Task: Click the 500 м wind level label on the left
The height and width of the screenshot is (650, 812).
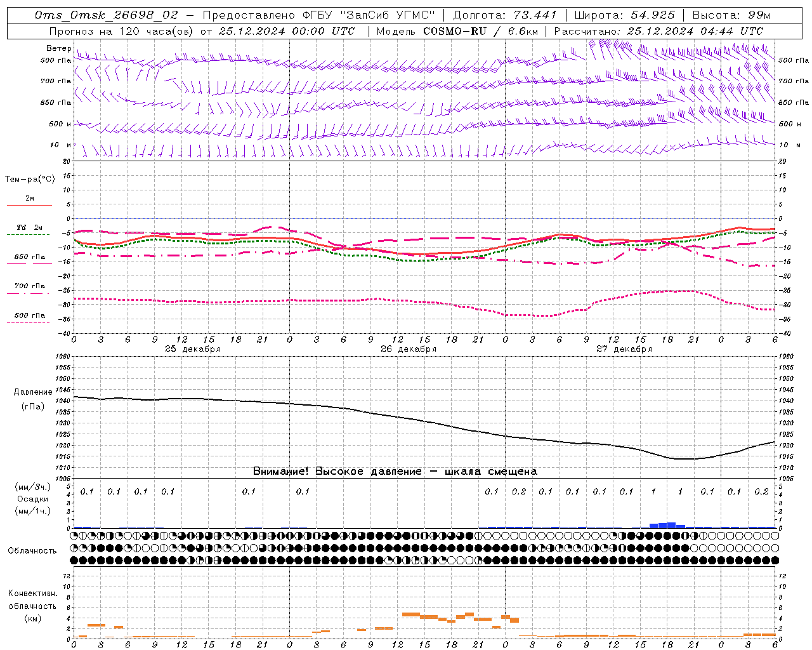Action: coord(60,124)
